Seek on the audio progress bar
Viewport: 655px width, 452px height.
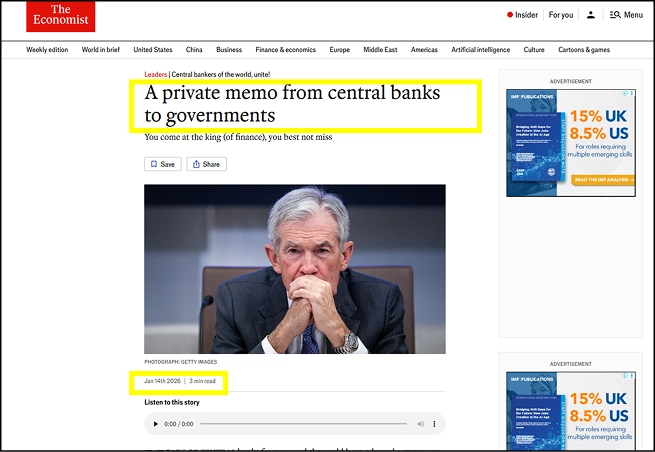303,424
